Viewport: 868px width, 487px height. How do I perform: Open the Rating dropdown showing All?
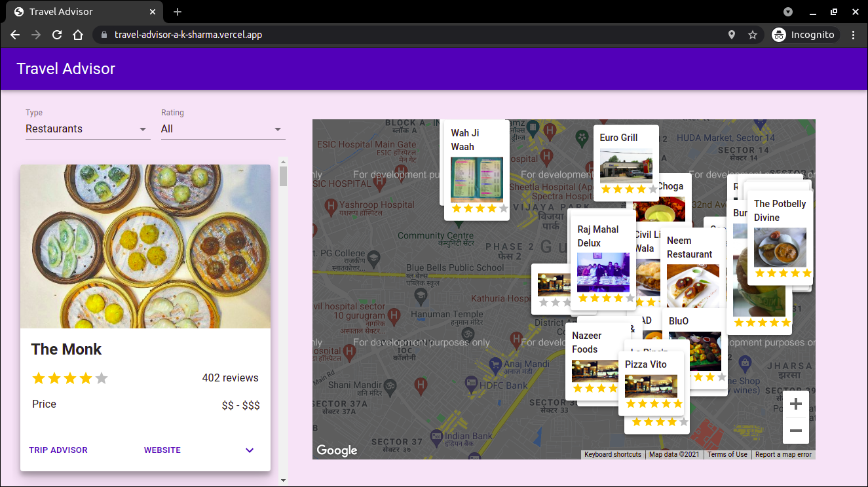pyautogui.click(x=223, y=129)
